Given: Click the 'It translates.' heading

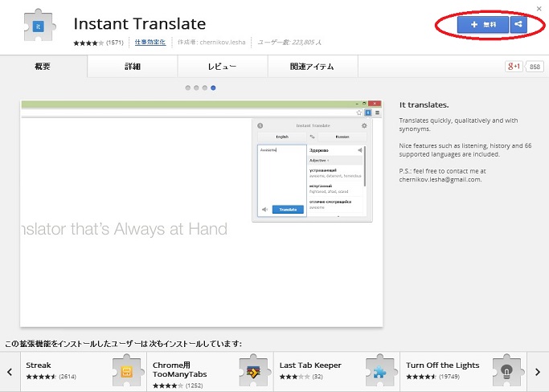Looking at the screenshot, I should click(x=424, y=104).
